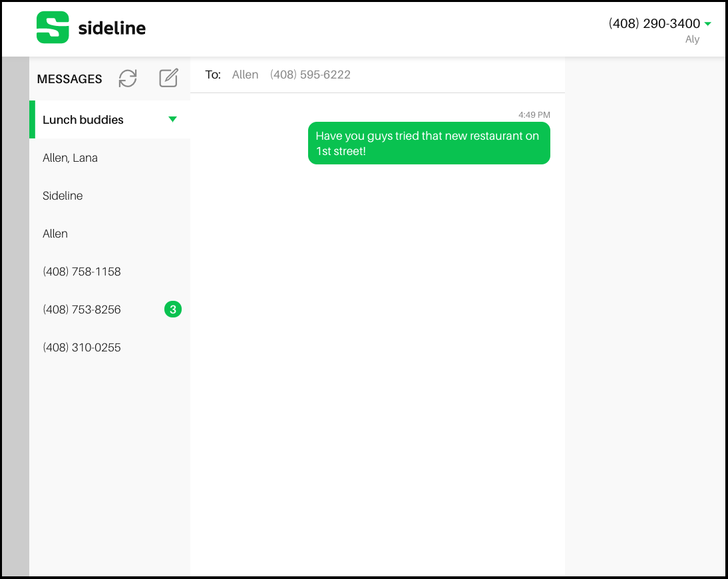This screenshot has width=728, height=579.
Task: Click the sideline wordmark in header
Action: (112, 28)
